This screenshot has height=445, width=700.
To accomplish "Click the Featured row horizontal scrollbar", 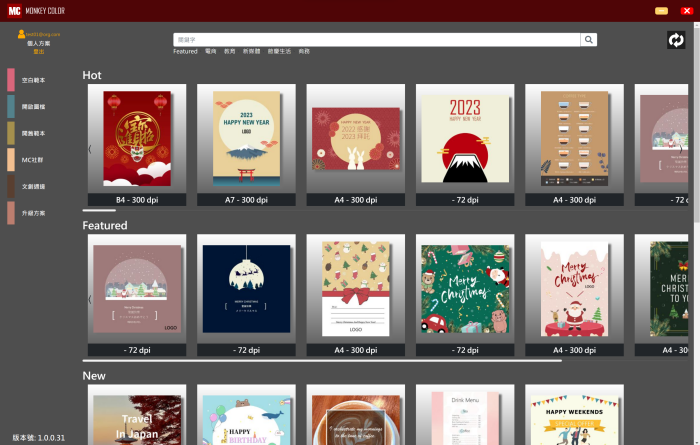I will pos(320,361).
